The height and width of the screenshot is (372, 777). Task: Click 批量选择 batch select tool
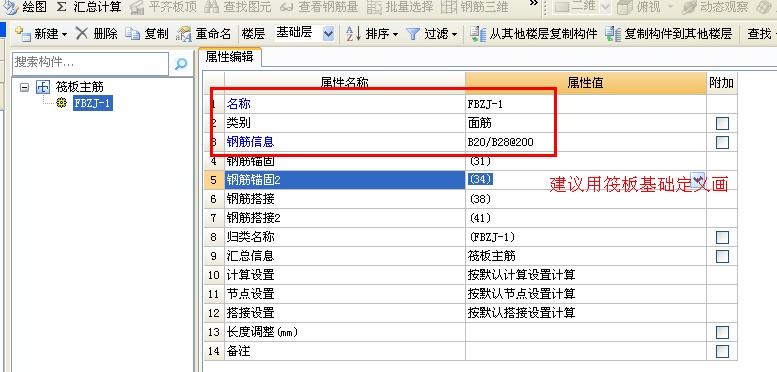[401, 6]
